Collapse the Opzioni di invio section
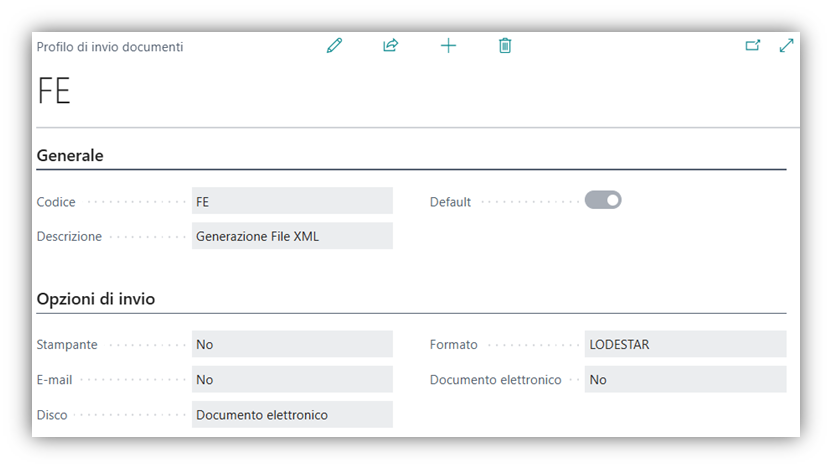 (x=96, y=299)
